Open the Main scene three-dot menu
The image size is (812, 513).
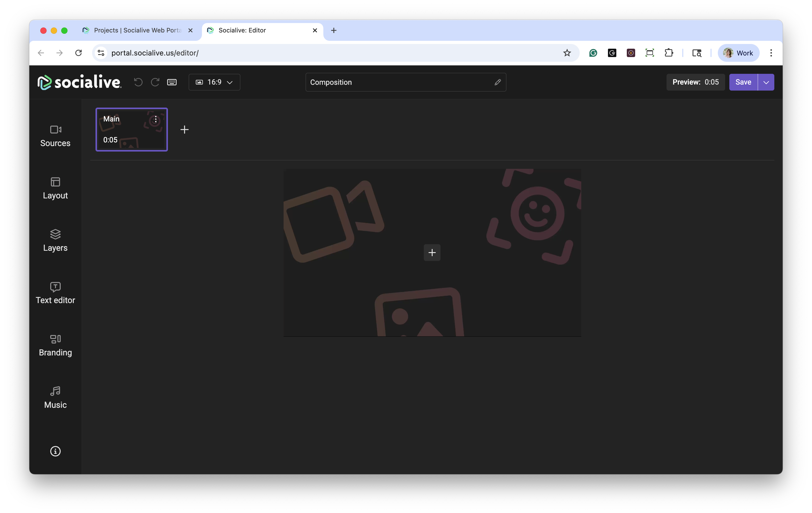(x=155, y=119)
